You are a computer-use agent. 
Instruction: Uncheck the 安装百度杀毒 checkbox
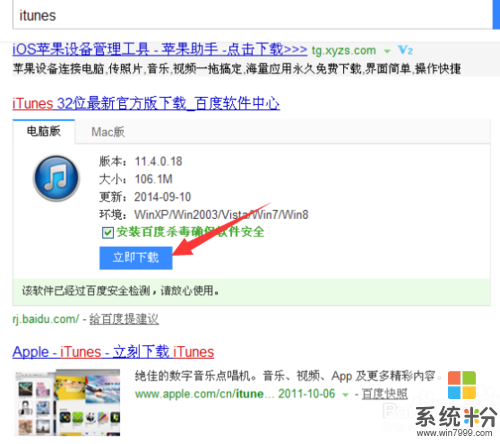click(108, 232)
